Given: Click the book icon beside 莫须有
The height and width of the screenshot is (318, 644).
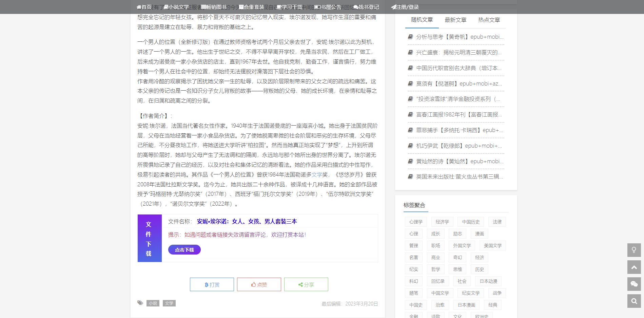Looking at the screenshot, I should (x=410, y=83).
